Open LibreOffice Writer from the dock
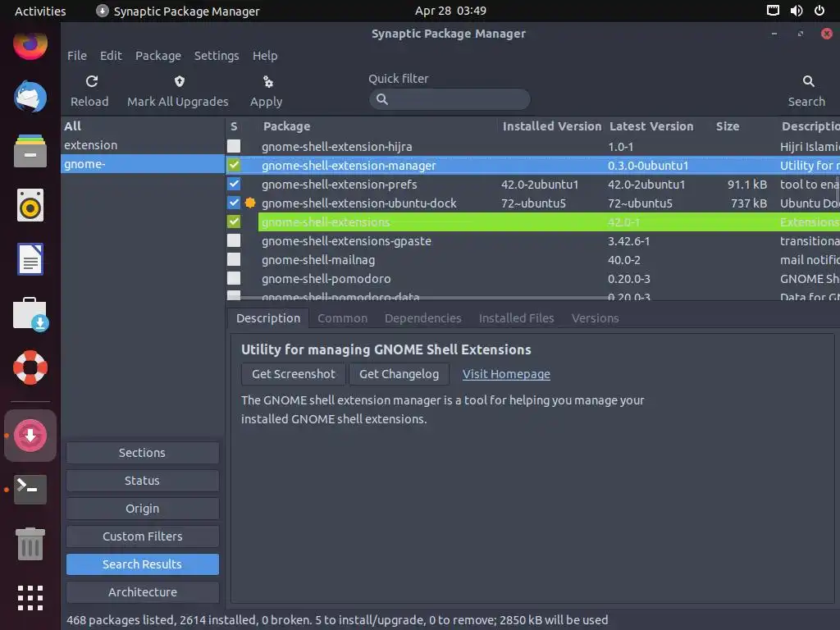The image size is (840, 630). pos(30,259)
